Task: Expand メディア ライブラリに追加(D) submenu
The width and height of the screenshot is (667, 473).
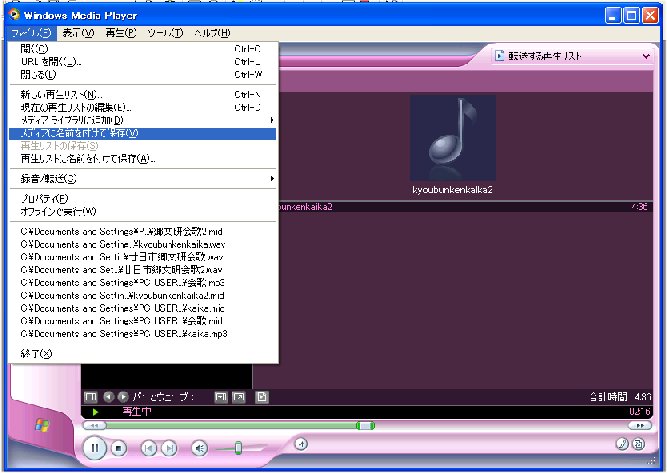Action: point(143,120)
